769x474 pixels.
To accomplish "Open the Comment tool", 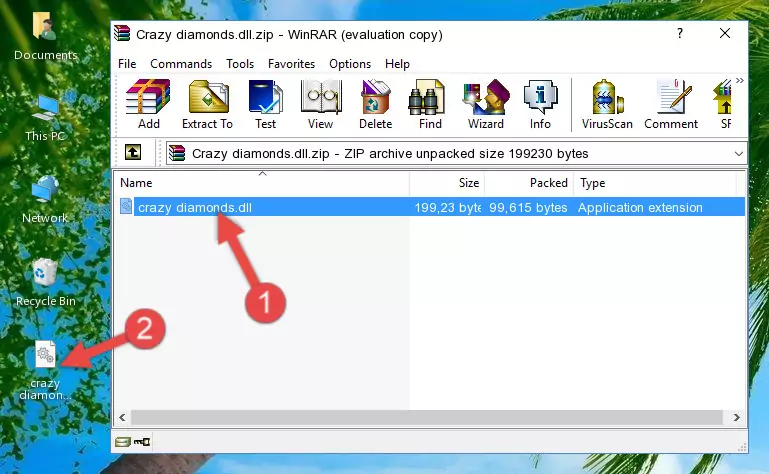I will pyautogui.click(x=671, y=104).
